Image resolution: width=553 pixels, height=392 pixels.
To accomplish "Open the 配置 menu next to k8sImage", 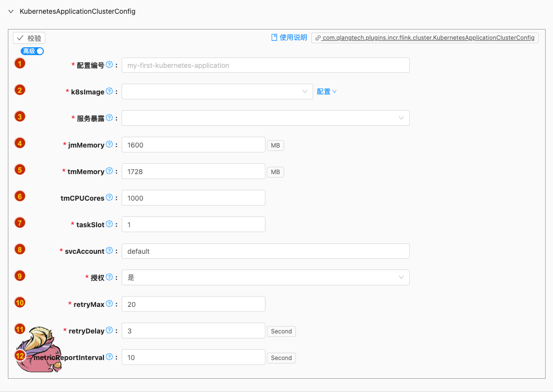I will coord(326,91).
